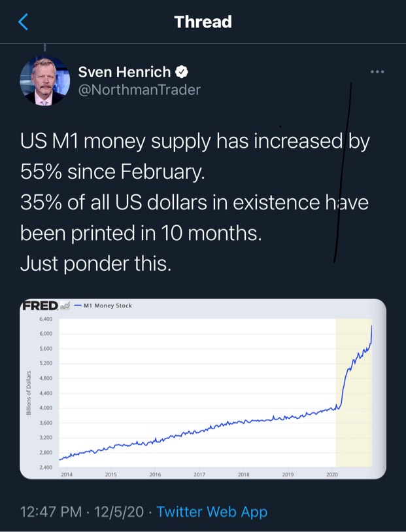The height and width of the screenshot is (532, 406).
Task: Tap the Billions of Dollars axis label
Action: coord(29,393)
